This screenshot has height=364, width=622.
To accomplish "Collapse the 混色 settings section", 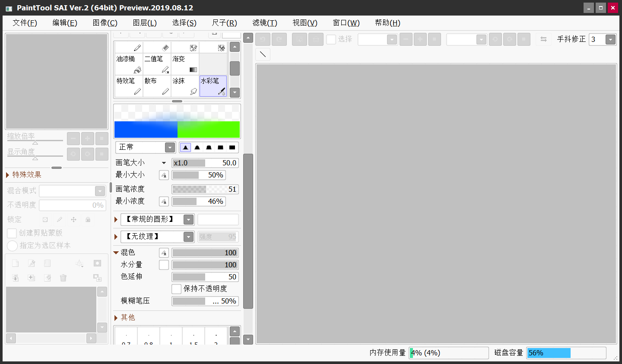I will tap(116, 253).
